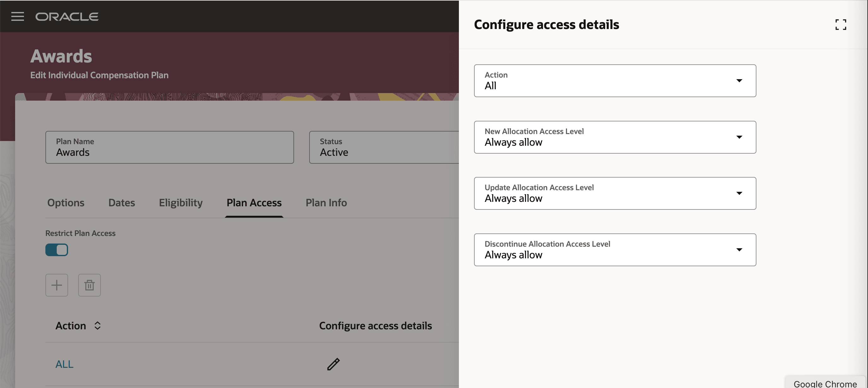The height and width of the screenshot is (388, 868).
Task: Switch to the Options tab
Action: pyautogui.click(x=66, y=203)
